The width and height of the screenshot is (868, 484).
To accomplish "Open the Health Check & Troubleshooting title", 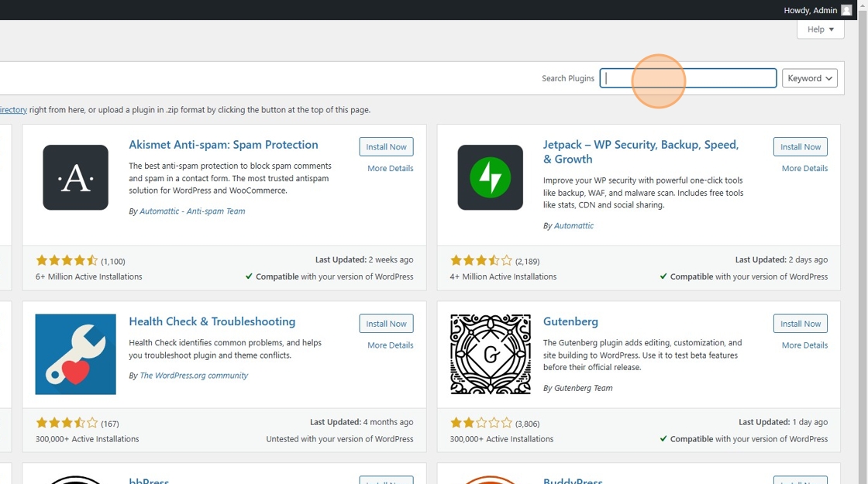I will (x=212, y=321).
